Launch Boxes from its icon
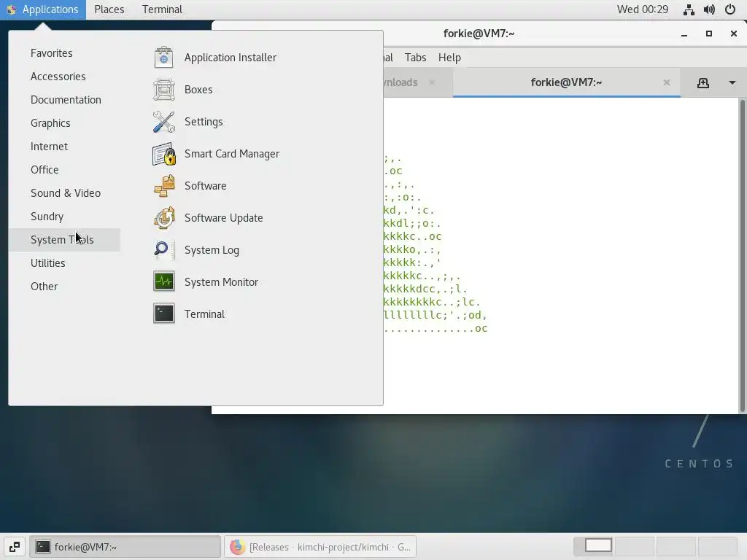This screenshot has height=560, width=747. pos(164,90)
